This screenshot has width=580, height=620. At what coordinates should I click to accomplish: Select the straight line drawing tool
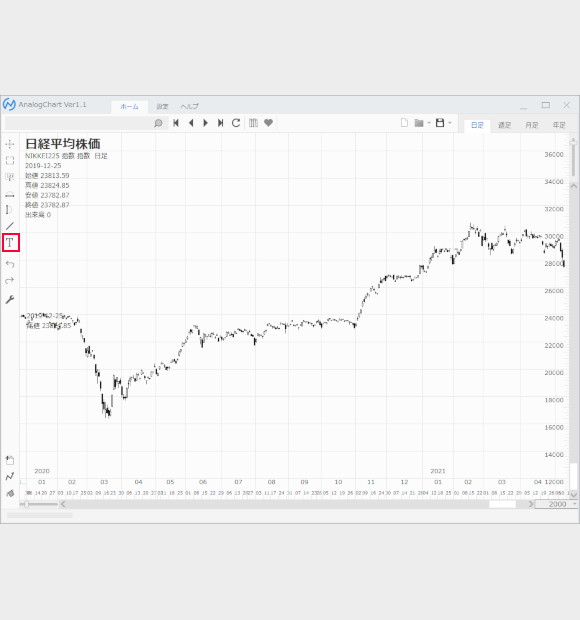(x=10, y=226)
